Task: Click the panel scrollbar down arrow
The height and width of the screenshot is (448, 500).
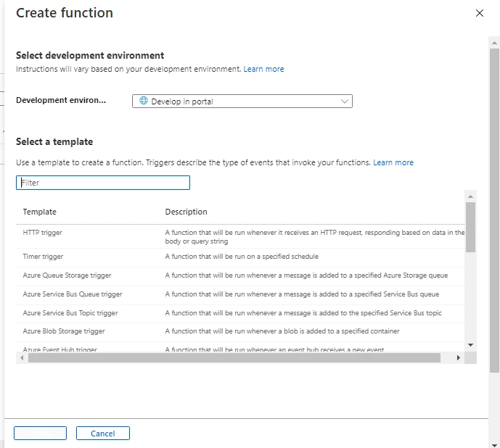Action: [494, 445]
